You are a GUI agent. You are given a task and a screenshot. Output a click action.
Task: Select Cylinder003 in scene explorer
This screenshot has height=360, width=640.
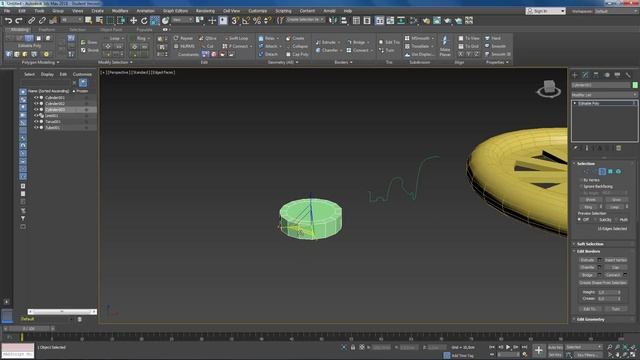point(55,110)
